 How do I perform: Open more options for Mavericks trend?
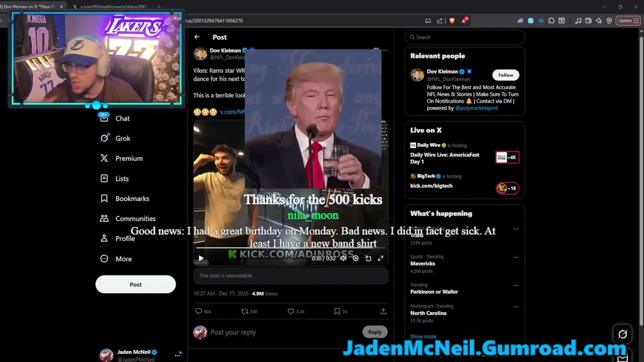point(516,257)
